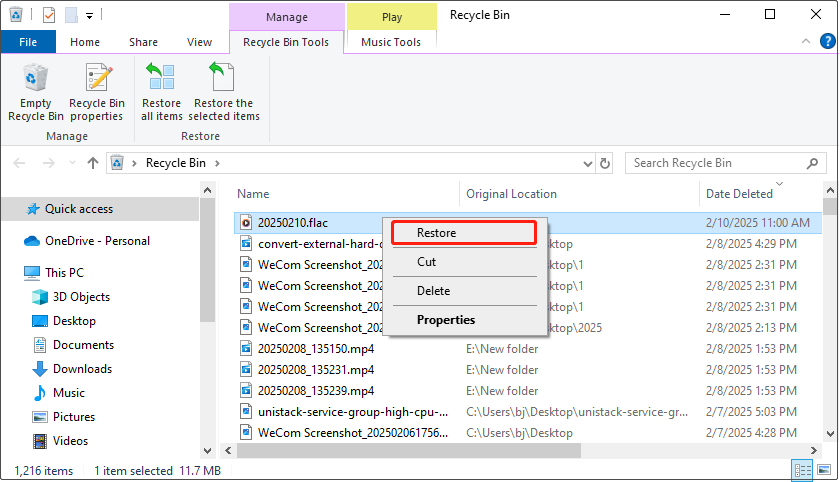Switch to the Home ribbon tab

point(85,42)
